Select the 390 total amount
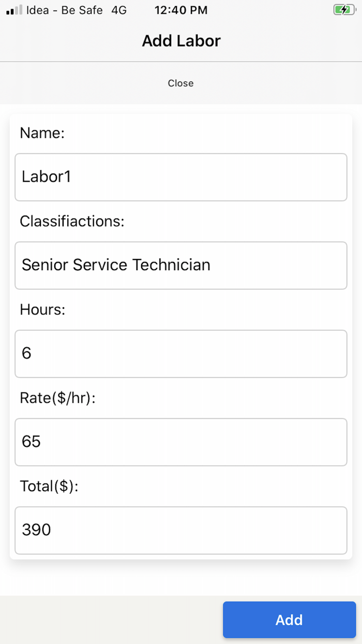The height and width of the screenshot is (644, 362). coord(36,530)
